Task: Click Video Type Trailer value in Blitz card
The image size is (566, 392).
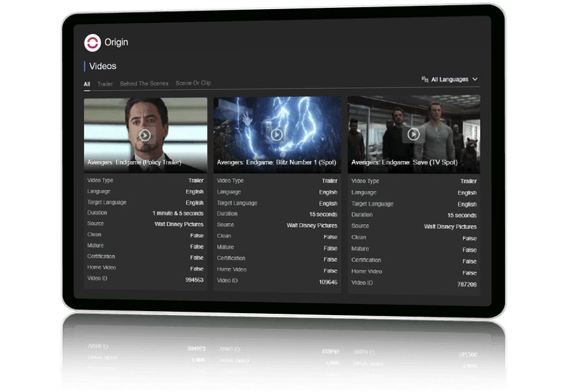Action: pos(330,181)
